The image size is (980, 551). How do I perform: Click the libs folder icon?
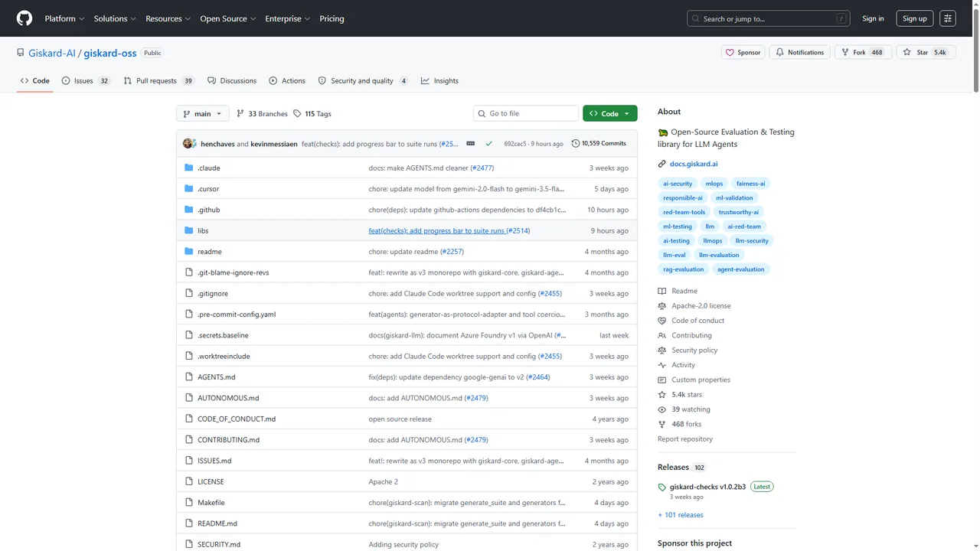pyautogui.click(x=189, y=230)
